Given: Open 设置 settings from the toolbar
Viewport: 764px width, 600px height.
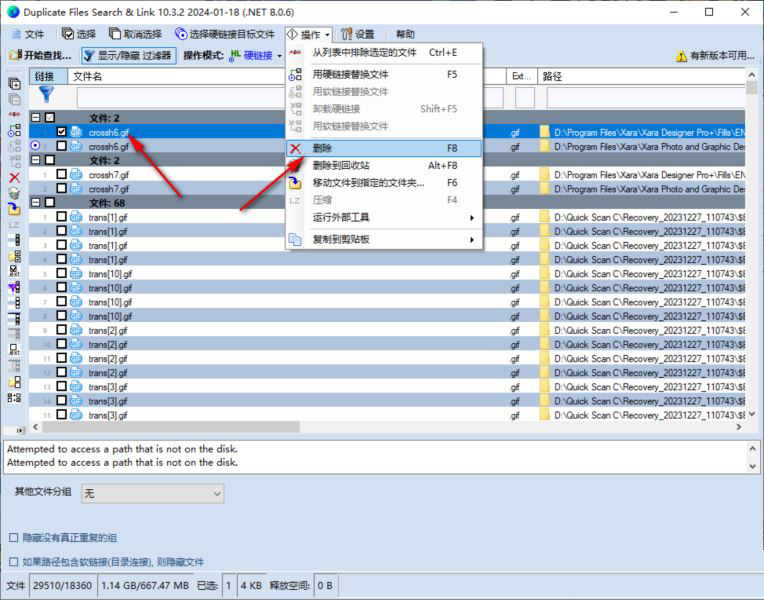Looking at the screenshot, I should pyautogui.click(x=358, y=34).
